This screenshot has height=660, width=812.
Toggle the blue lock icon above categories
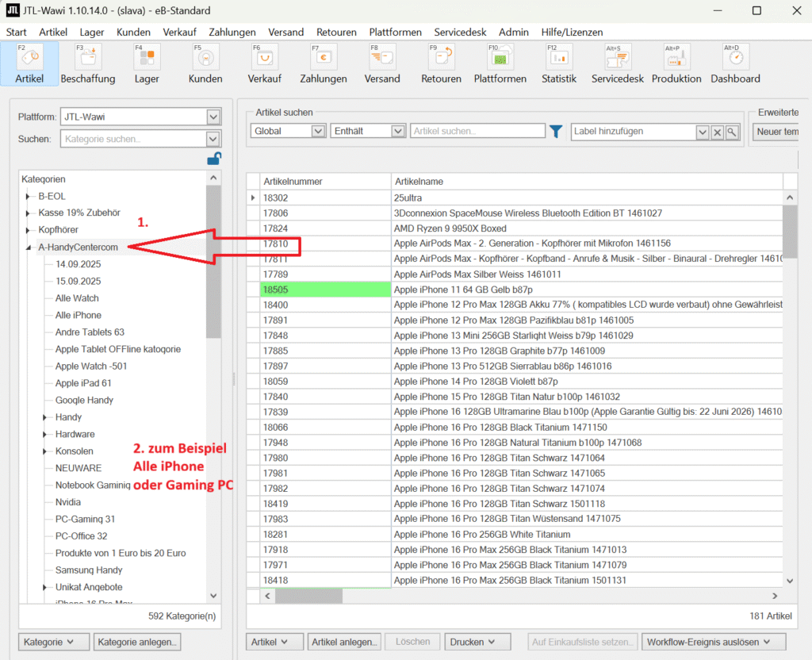pos(213,159)
